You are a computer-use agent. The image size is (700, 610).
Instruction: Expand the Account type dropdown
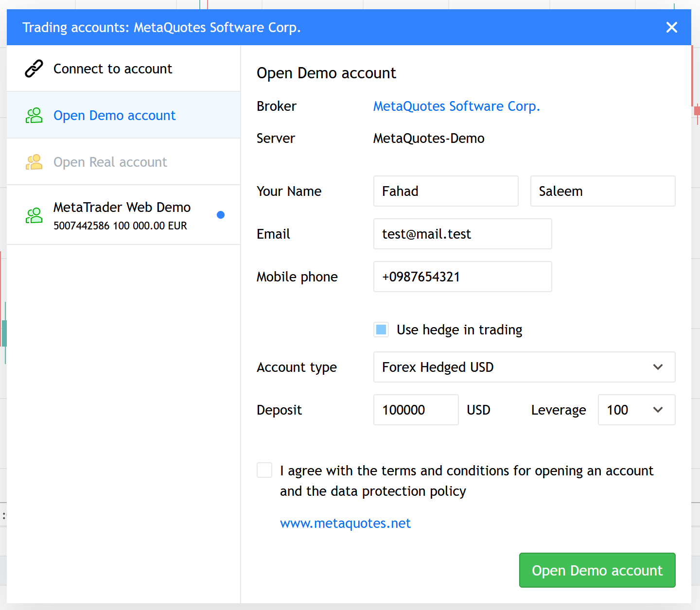524,367
